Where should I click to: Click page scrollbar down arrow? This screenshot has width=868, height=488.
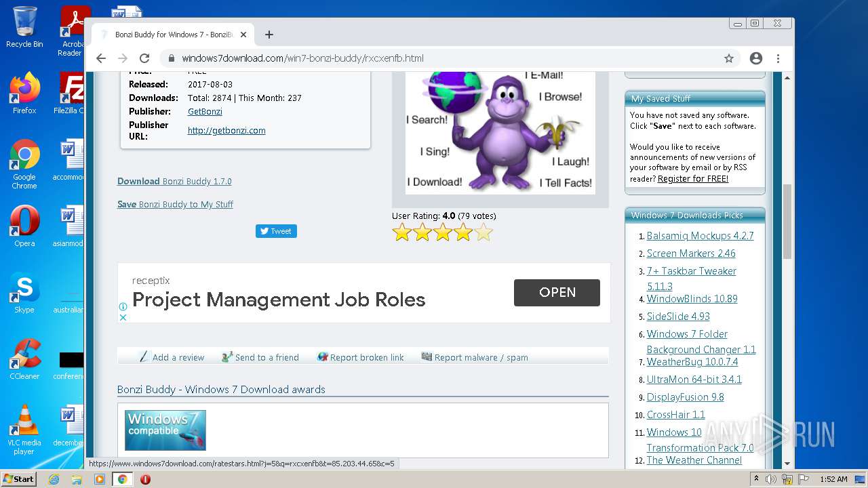coord(787,464)
